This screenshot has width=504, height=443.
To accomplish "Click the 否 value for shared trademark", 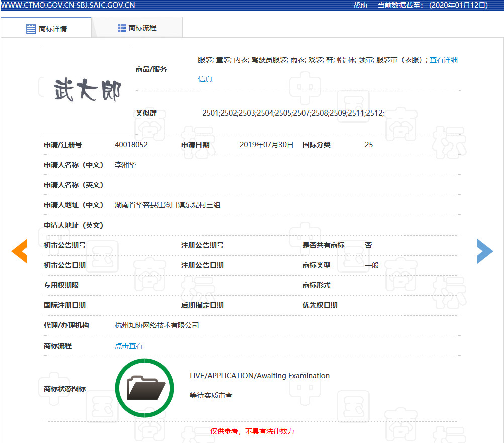I will coord(368,245).
